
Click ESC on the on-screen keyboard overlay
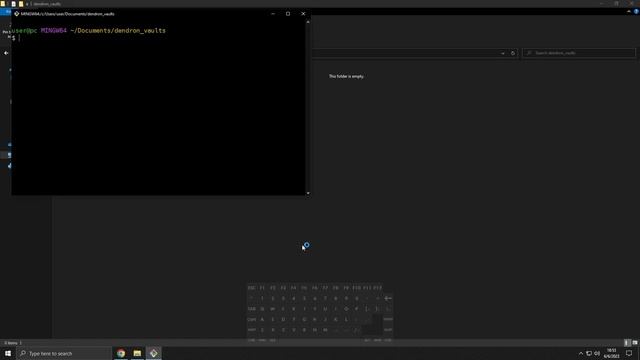tap(251, 288)
